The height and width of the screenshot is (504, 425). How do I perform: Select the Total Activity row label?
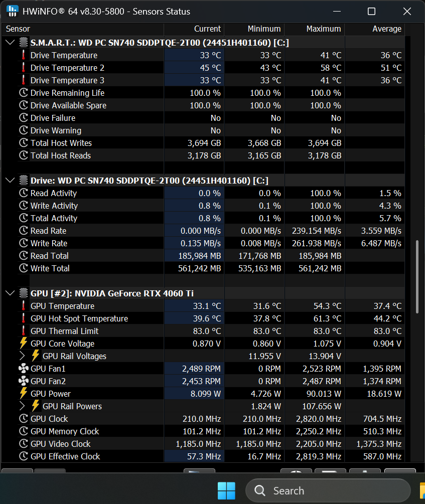(x=54, y=218)
